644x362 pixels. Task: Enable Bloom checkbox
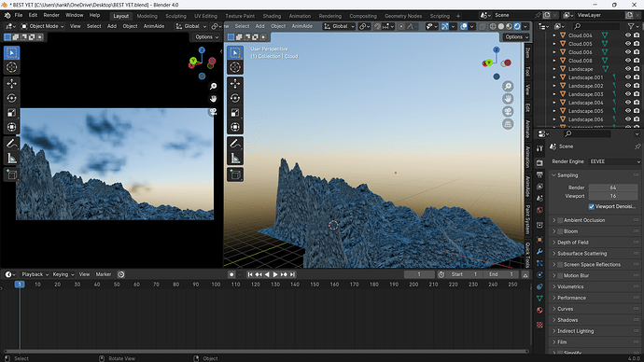(560, 231)
